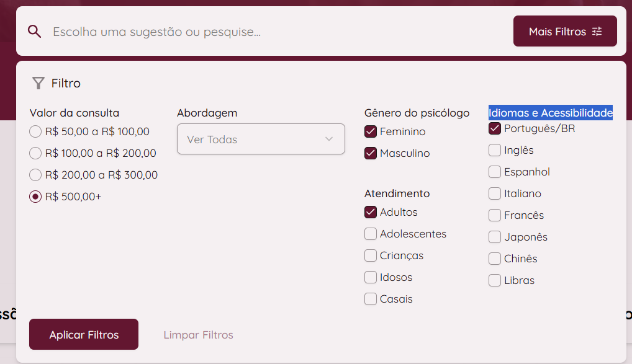Open the Ver Todas combo box
The image size is (632, 364).
click(261, 139)
